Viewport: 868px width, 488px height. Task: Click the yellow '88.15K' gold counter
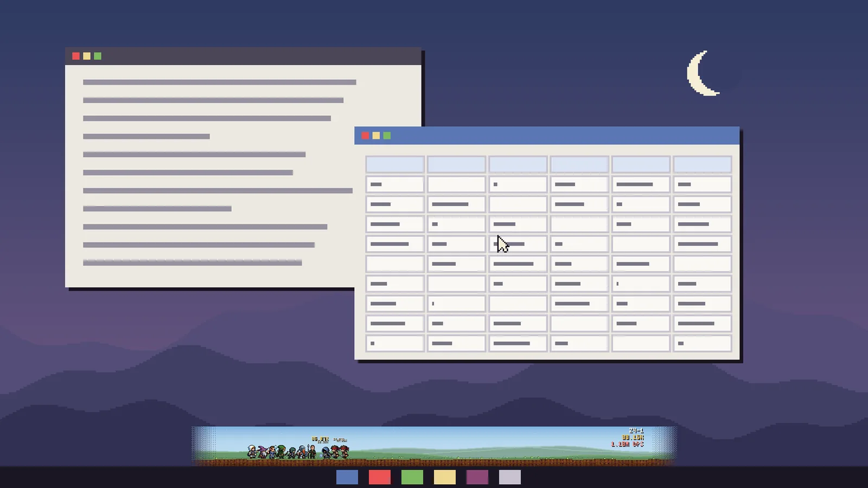[x=633, y=437]
